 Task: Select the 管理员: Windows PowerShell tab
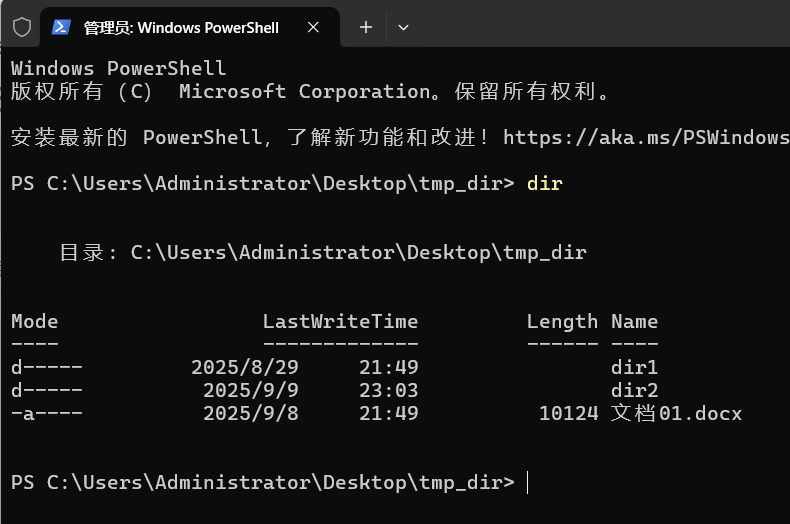click(x=189, y=27)
